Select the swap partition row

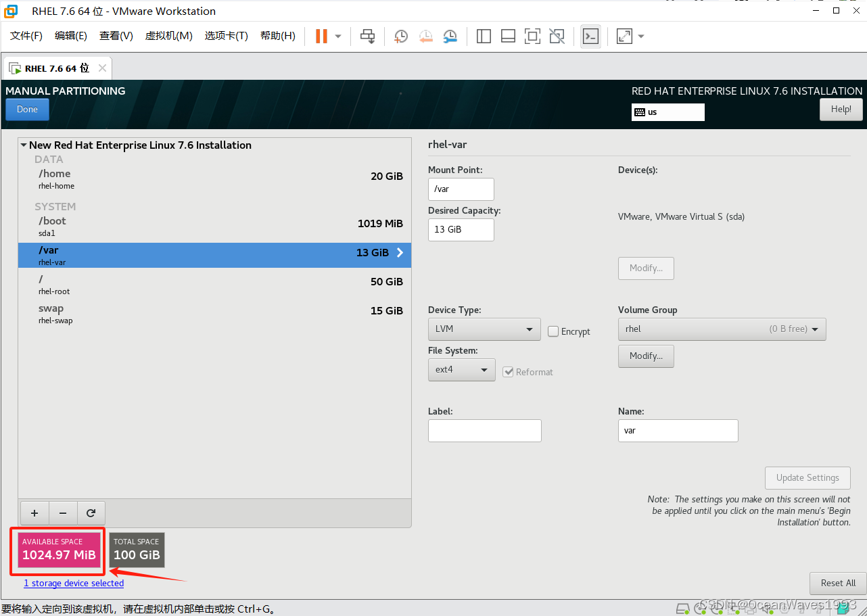coord(214,314)
